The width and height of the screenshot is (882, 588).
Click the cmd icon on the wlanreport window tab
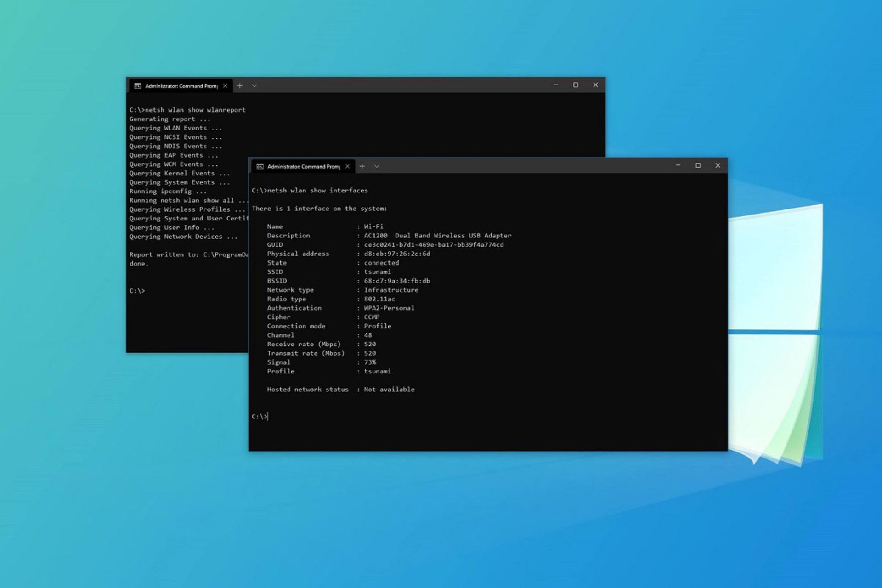[x=137, y=86]
